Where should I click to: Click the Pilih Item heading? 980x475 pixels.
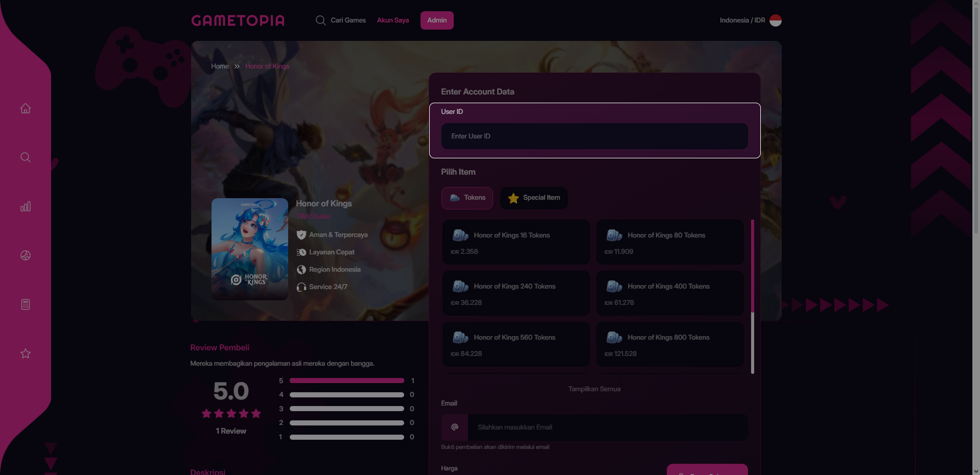458,172
